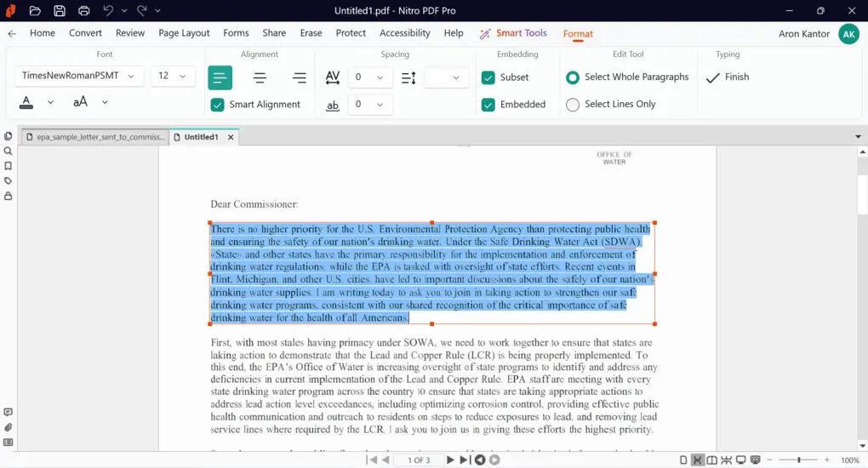Open the AK user account avatar

[848, 34]
